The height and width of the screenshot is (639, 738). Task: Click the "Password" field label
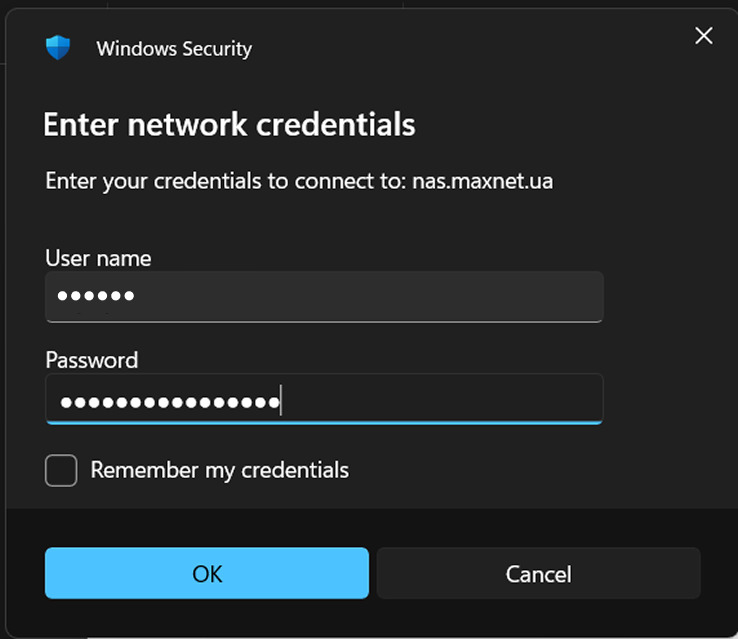tap(91, 360)
